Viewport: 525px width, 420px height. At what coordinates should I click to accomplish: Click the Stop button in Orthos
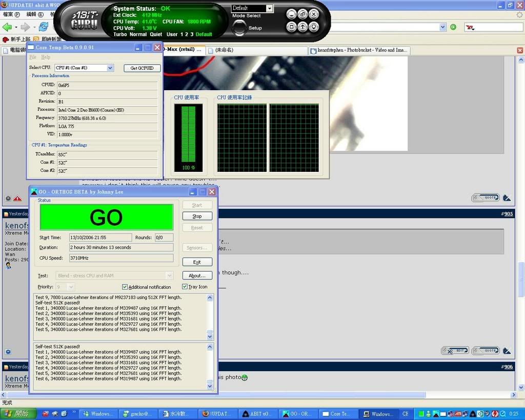click(197, 216)
